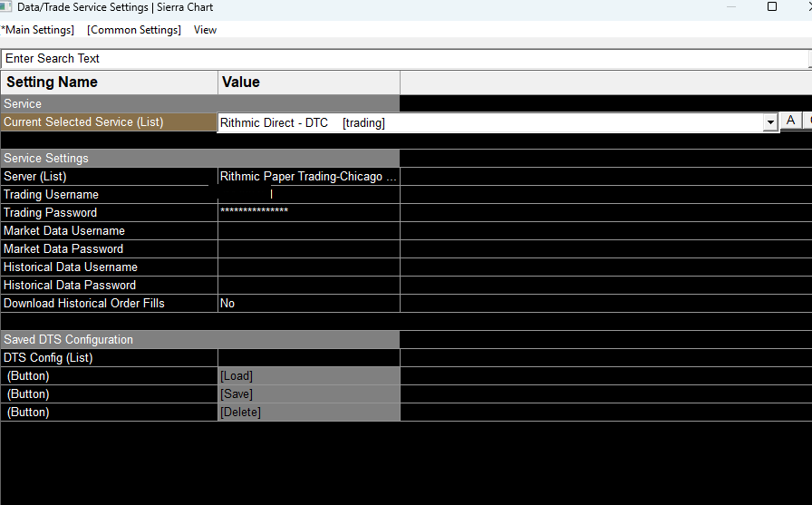
Task: Click the 'Service' section header
Action: 200,103
